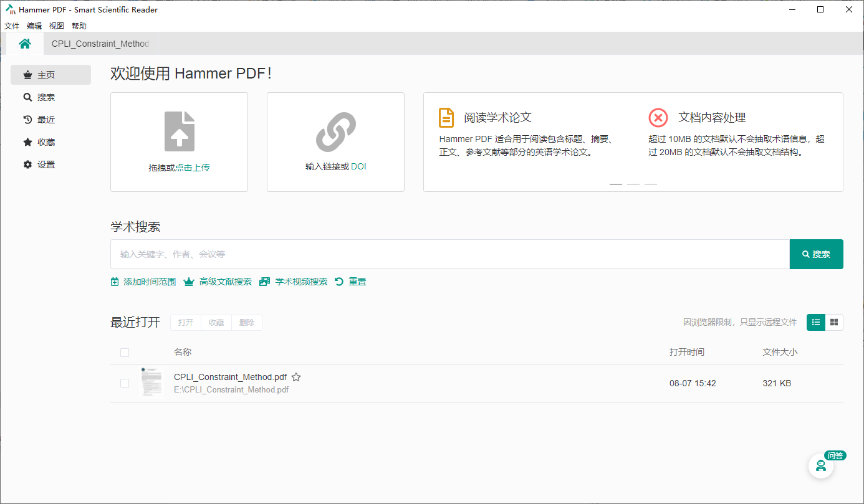Click the open time 08-07 15:42
The width and height of the screenshot is (864, 504).
point(693,383)
